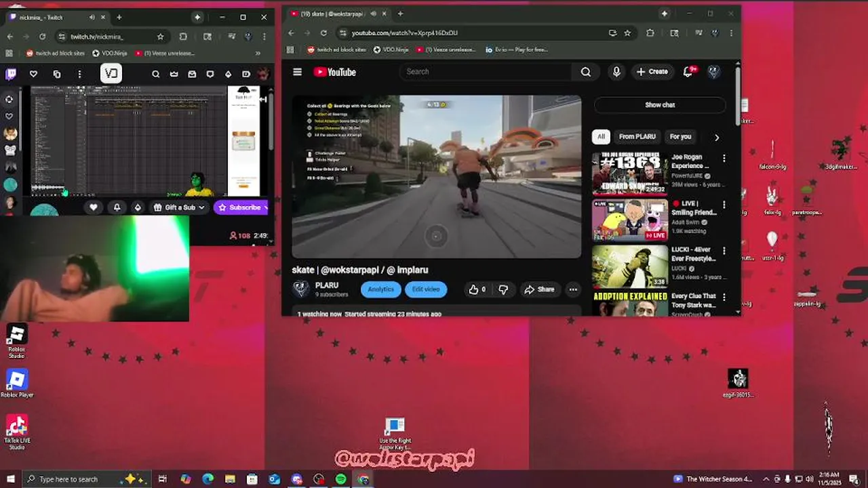Image resolution: width=868 pixels, height=488 pixels.
Task: Open Smiling Friends live stream thumbnail
Action: coord(630,220)
